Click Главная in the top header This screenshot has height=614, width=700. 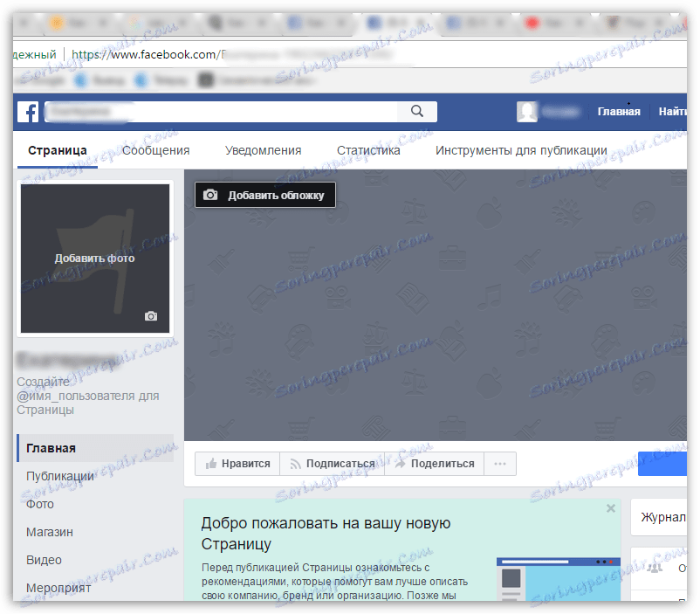point(619,112)
